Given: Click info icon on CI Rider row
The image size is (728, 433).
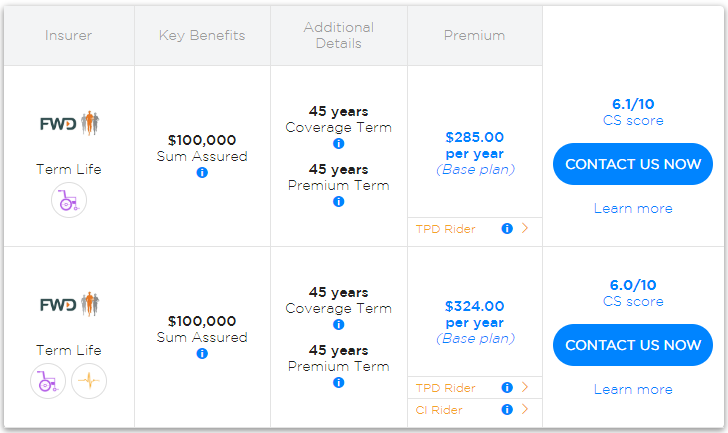Looking at the screenshot, I should tap(507, 409).
